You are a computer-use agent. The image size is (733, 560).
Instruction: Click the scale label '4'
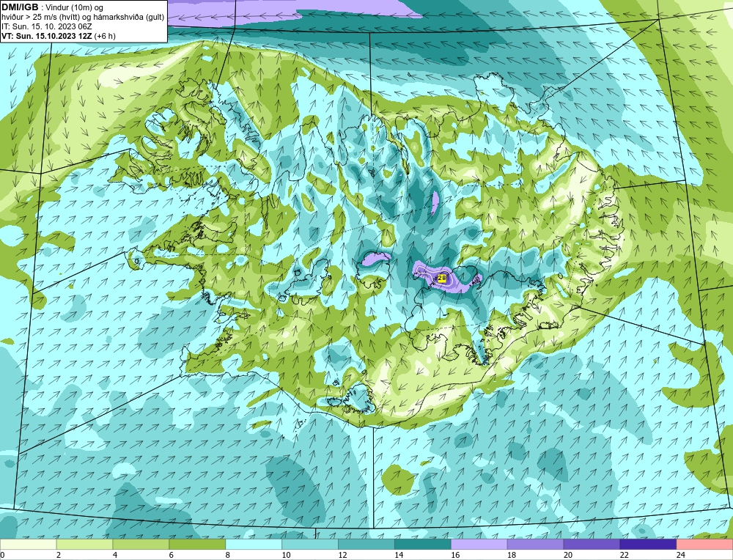(x=115, y=555)
